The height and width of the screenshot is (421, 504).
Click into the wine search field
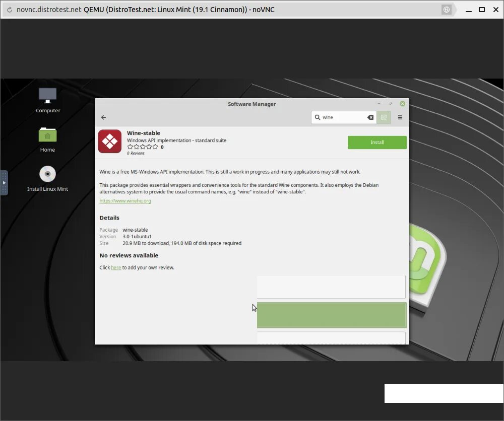click(343, 117)
